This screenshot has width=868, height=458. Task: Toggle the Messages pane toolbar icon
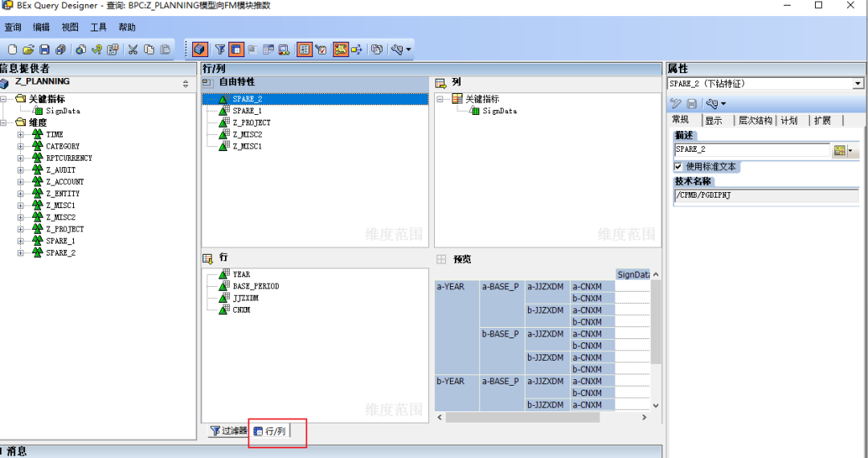click(x=341, y=50)
